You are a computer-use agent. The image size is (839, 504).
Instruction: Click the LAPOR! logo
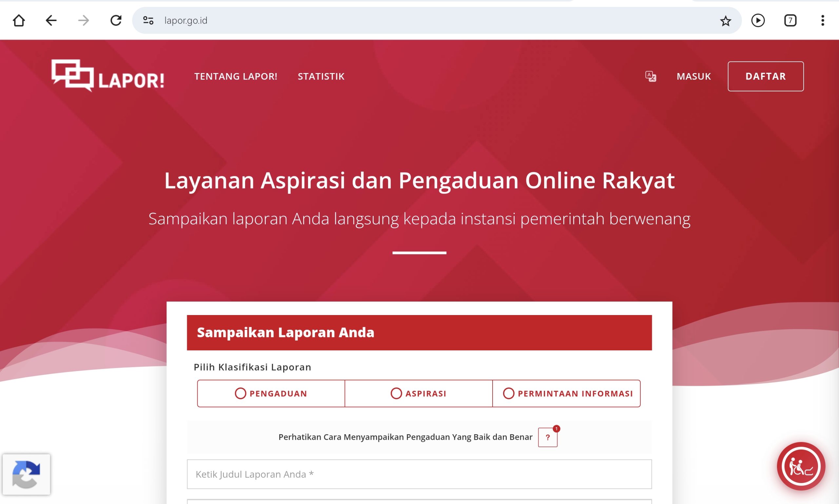[x=108, y=75]
